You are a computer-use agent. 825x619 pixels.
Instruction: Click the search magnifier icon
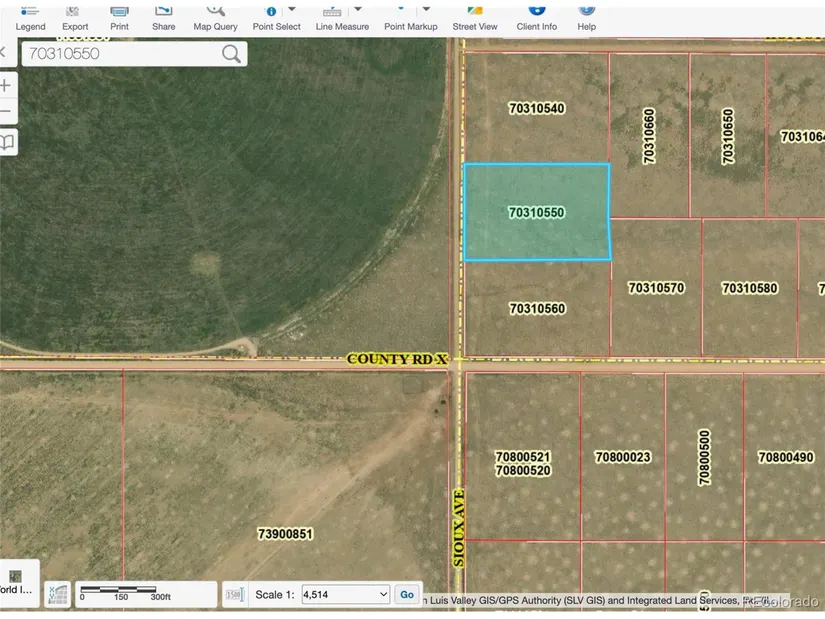click(x=232, y=54)
